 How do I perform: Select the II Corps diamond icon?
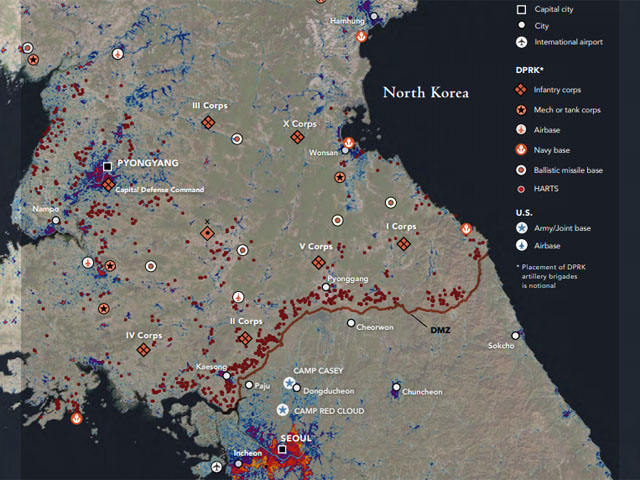(245, 338)
